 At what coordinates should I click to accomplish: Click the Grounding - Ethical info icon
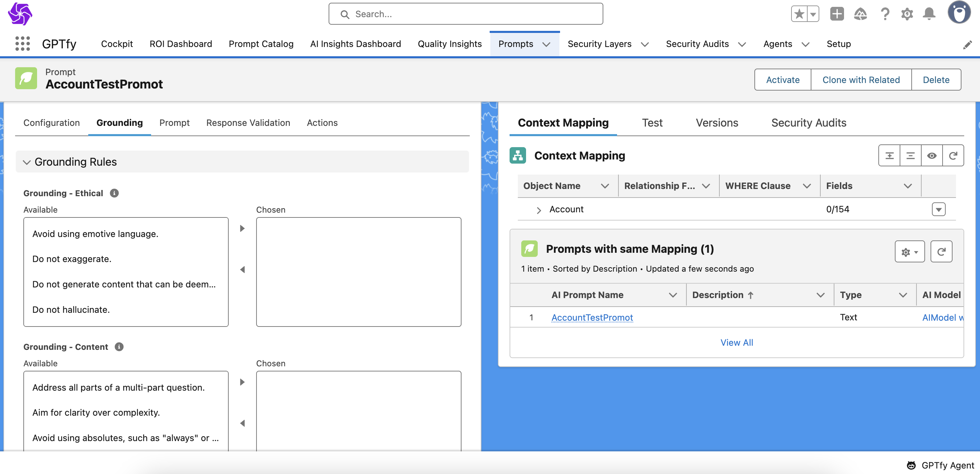[x=114, y=193]
